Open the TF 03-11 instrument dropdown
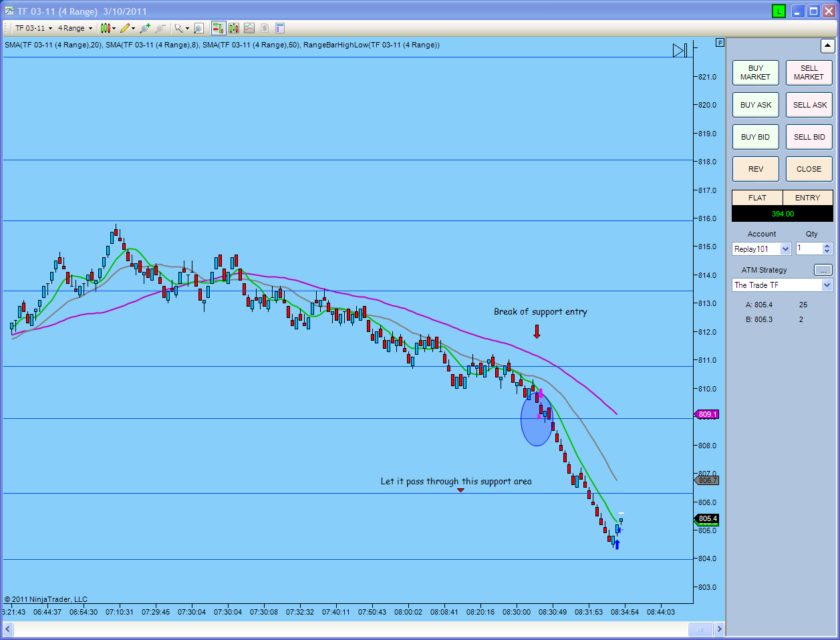This screenshot has height=640, width=840. 33,28
